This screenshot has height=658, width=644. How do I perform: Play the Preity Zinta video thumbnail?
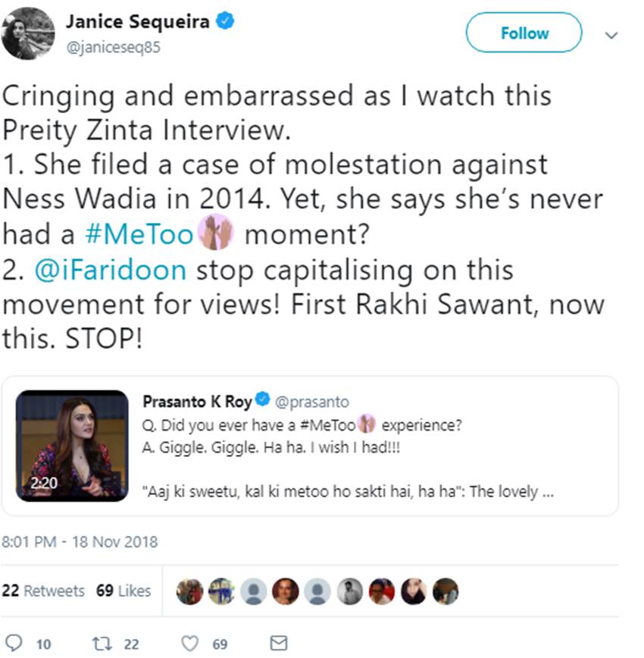click(72, 446)
